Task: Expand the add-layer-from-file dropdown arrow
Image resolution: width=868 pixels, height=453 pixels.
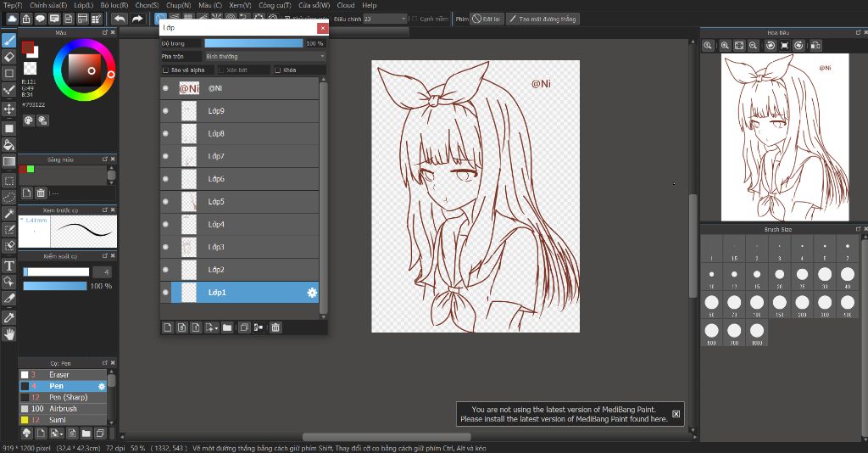Action: (x=217, y=328)
